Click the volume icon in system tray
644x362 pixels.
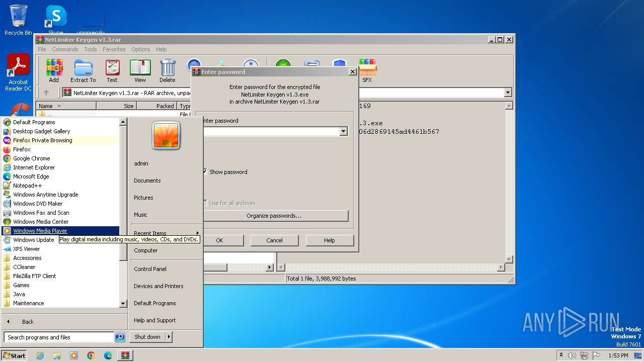[x=572, y=355]
